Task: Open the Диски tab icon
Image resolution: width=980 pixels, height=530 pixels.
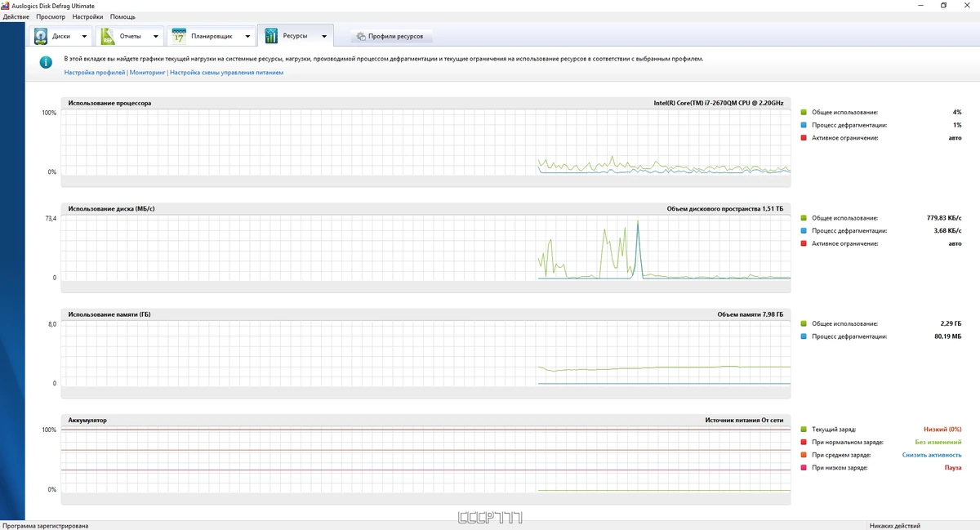Action: [41, 36]
